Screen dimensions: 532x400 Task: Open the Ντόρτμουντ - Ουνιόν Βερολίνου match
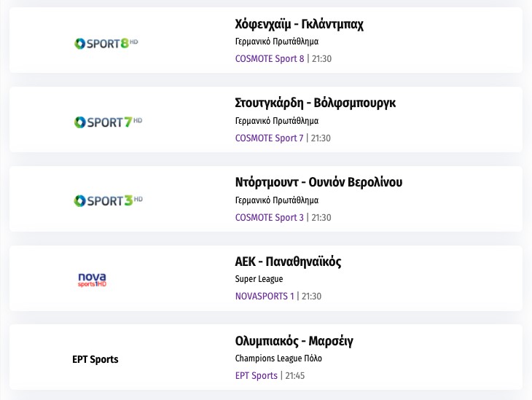[318, 182]
